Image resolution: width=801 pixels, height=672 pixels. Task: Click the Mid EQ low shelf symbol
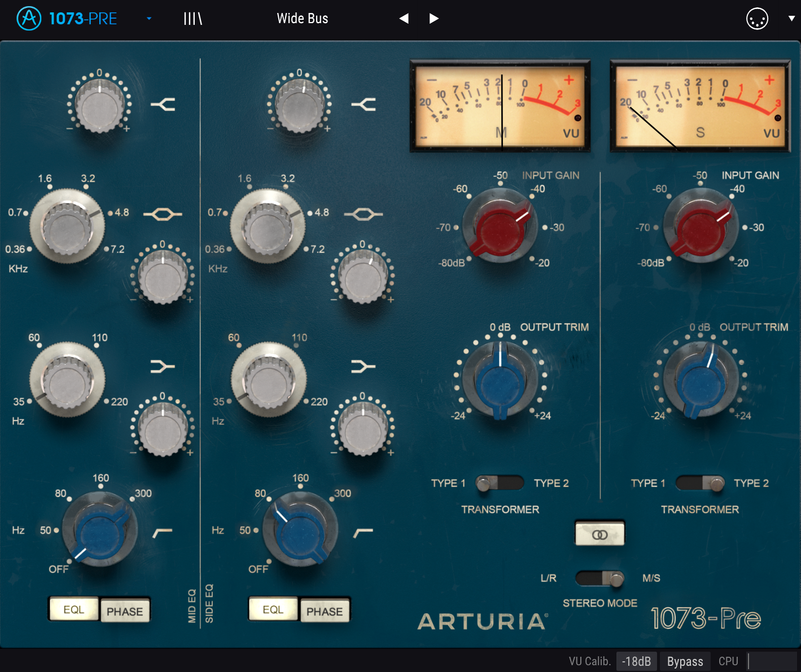click(x=163, y=367)
